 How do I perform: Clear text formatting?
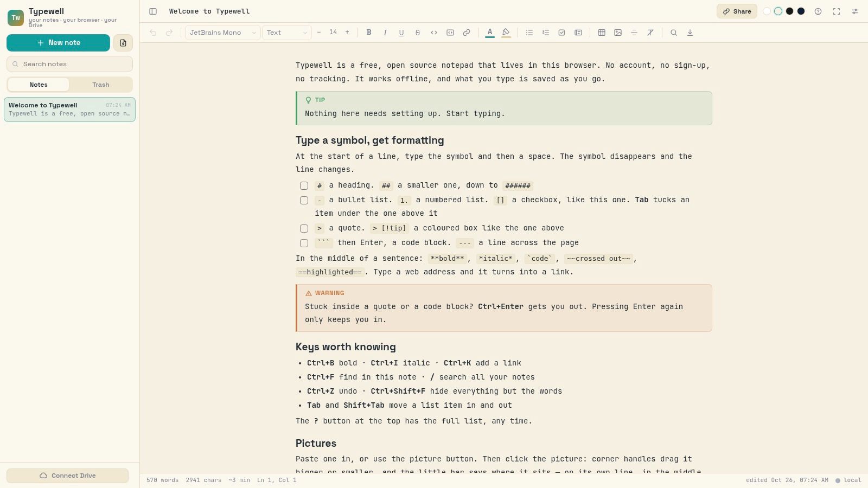coord(650,33)
